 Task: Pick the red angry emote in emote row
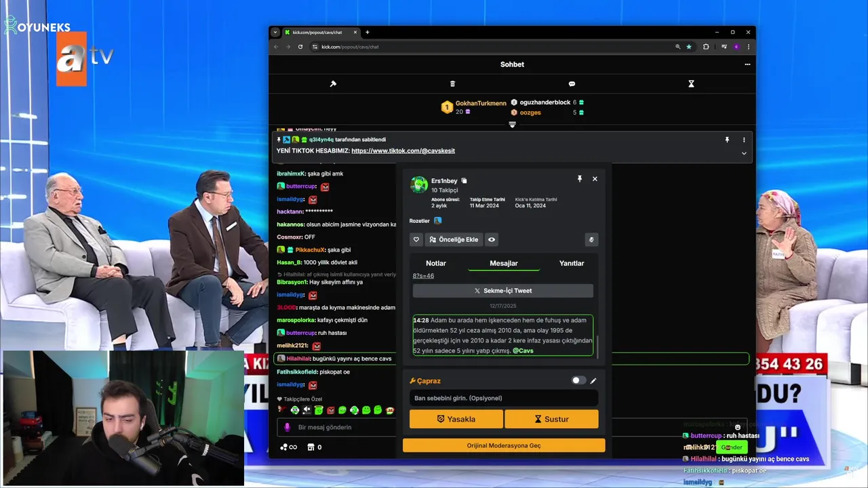(x=330, y=410)
